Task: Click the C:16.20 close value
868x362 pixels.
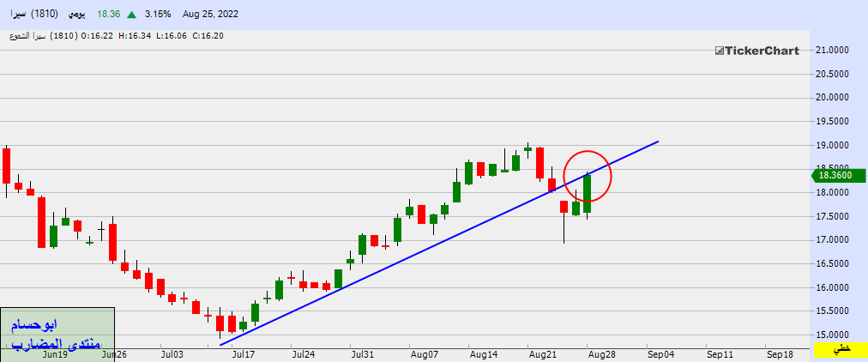Action: (x=208, y=35)
